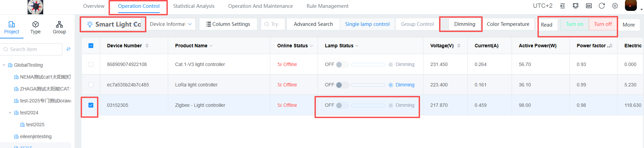Adjust the dimming slider for Cat.1-V3 controller
This screenshot has height=148, width=644.
coord(368,65)
